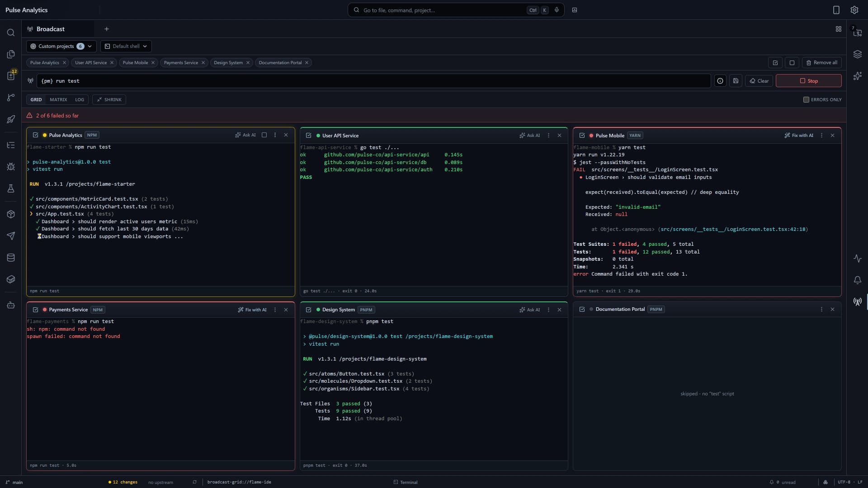Toggle the Payments Service pane checkbox
The width and height of the screenshot is (868, 488).
pyautogui.click(x=35, y=310)
